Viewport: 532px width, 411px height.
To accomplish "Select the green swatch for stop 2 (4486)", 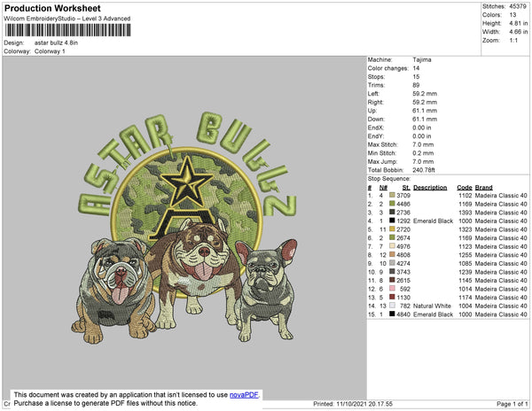I will click(x=392, y=204).
